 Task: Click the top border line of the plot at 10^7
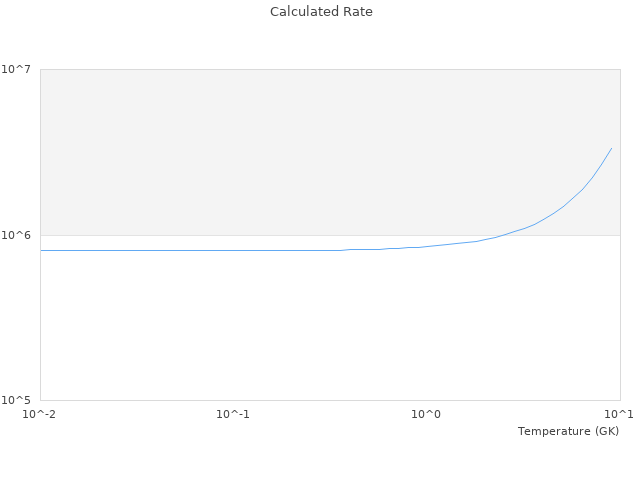[x=330, y=69]
